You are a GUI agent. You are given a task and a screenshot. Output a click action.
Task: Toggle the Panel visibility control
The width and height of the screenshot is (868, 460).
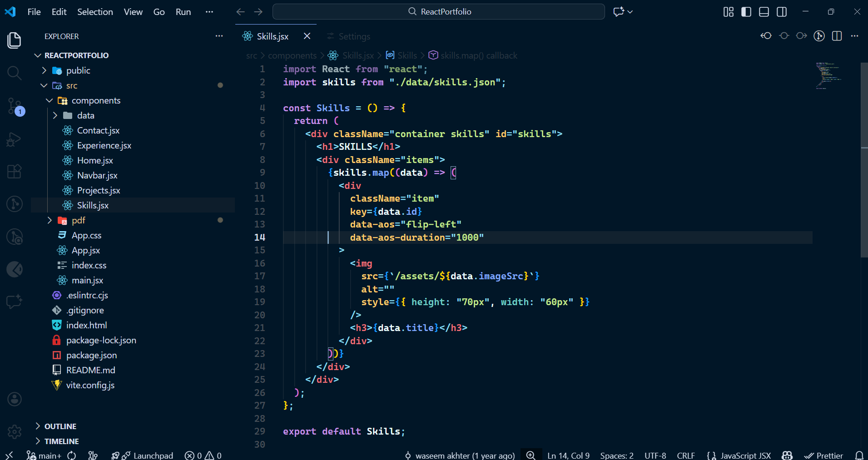click(x=764, y=12)
